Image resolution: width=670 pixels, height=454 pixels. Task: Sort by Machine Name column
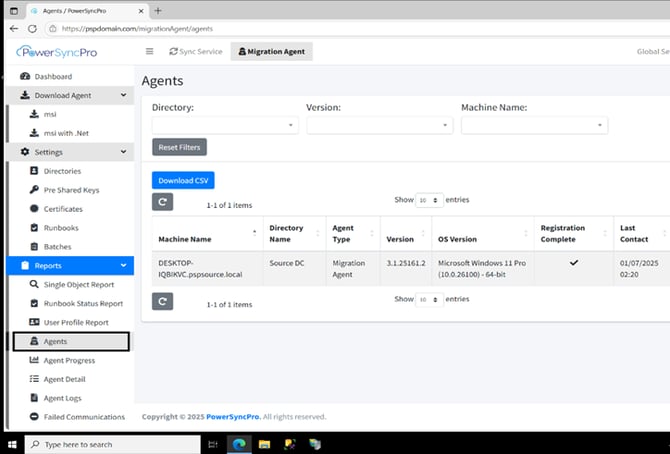207,233
